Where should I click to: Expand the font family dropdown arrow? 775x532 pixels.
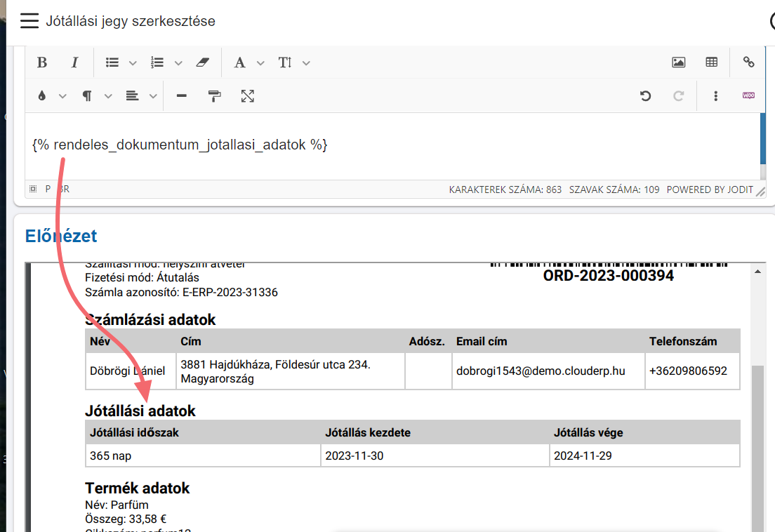pos(260,63)
